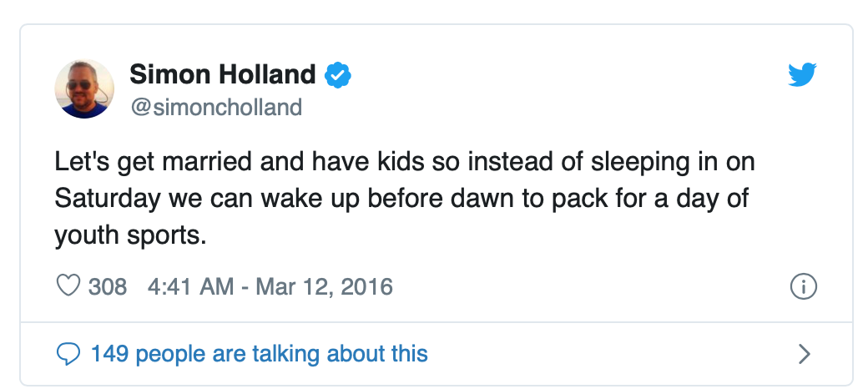
Task: Click the Twitter bird logo
Action: click(x=802, y=76)
